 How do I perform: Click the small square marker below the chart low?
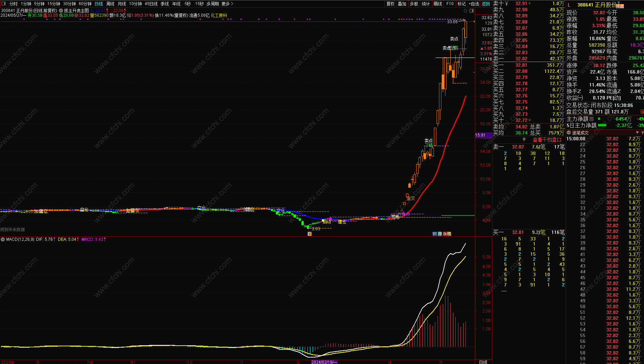pyautogui.click(x=310, y=234)
